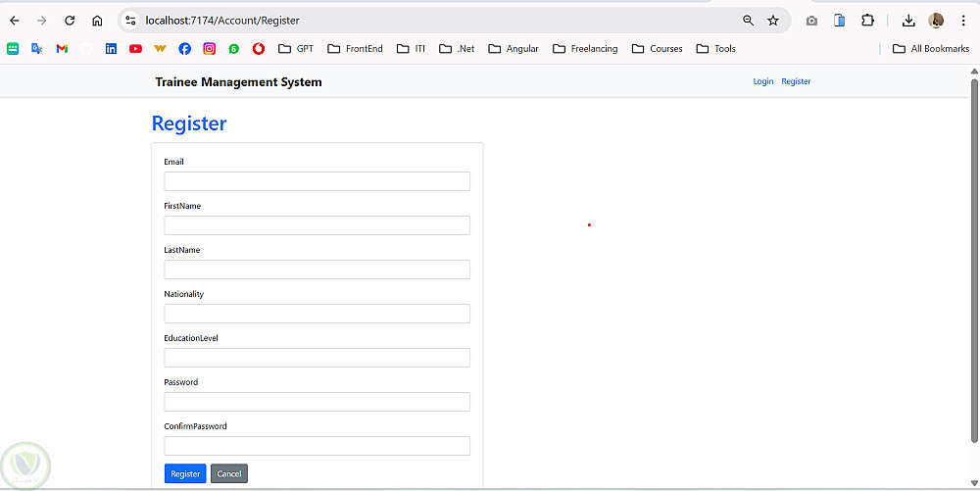The height and width of the screenshot is (491, 980).
Task: Open the green circle 6 bookmark icon
Action: click(234, 49)
